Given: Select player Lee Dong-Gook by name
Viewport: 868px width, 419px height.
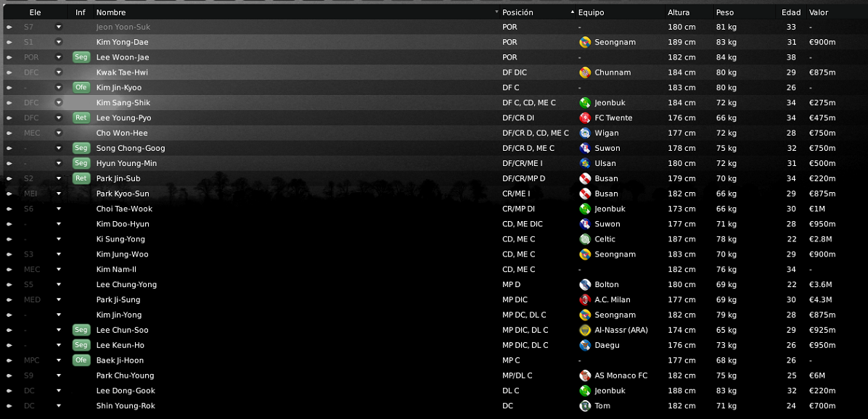Looking at the screenshot, I should [126, 391].
